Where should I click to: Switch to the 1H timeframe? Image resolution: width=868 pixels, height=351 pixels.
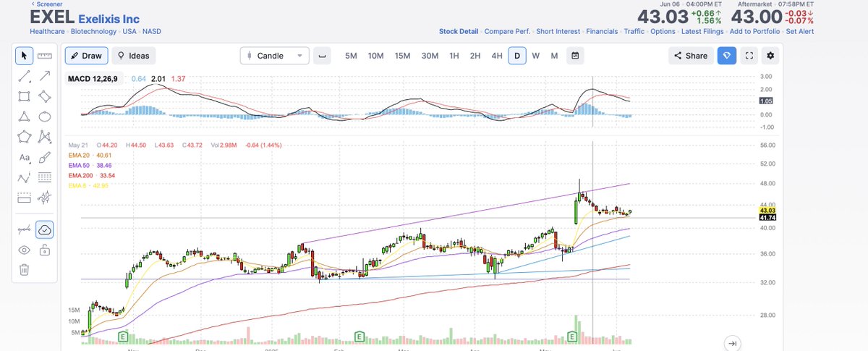(454, 56)
